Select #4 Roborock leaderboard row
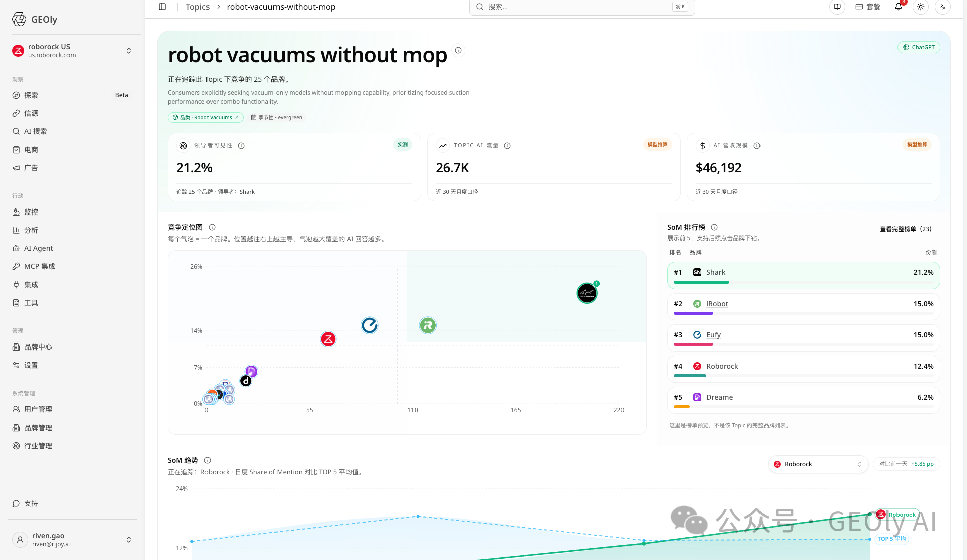Viewport: 967px width, 560px height. tap(803, 369)
